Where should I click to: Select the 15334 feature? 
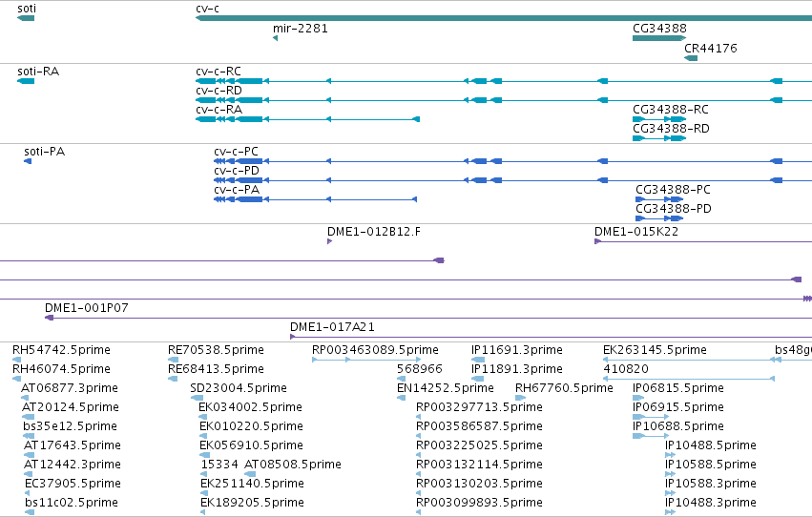[205, 474]
